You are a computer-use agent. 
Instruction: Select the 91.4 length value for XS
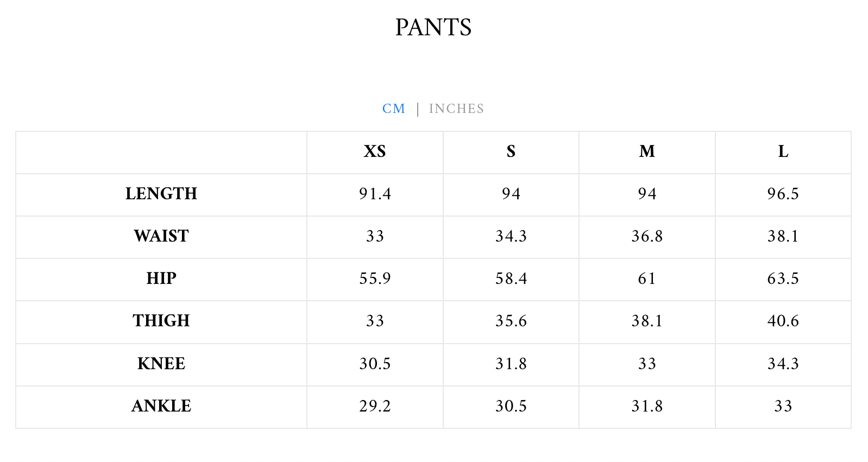pos(375,194)
